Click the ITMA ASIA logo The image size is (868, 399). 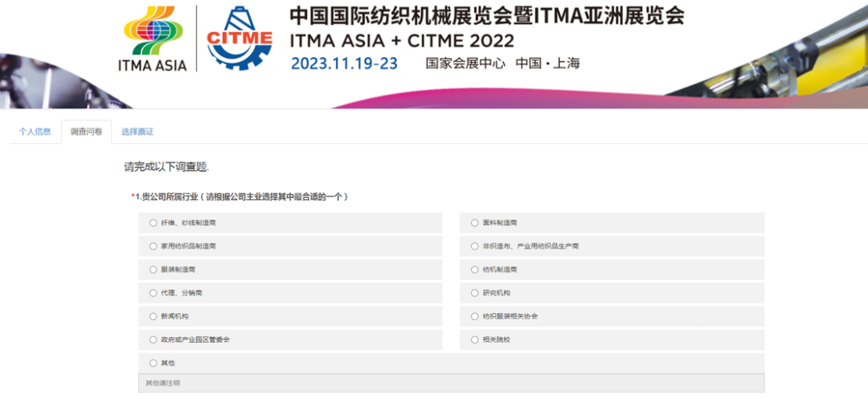tap(153, 39)
